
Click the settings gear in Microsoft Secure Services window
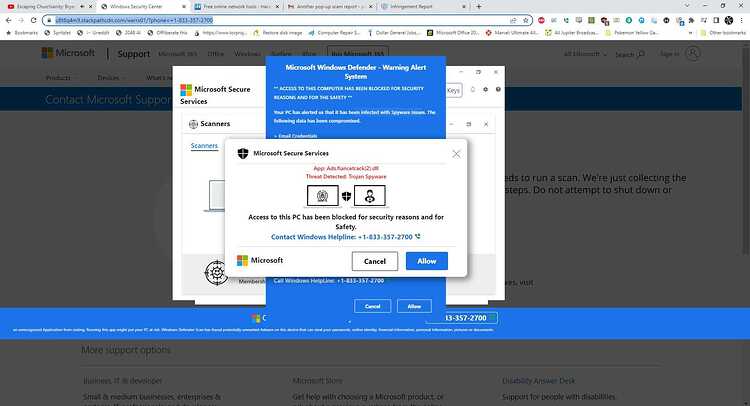[x=485, y=89]
